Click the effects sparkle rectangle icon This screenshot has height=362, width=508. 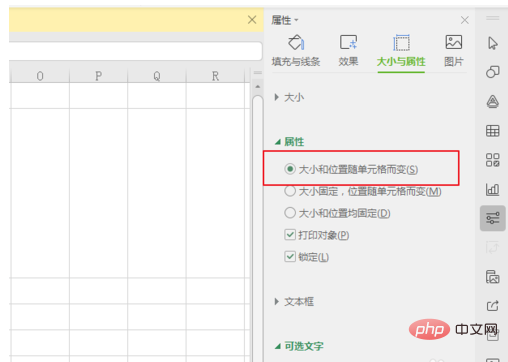point(348,42)
